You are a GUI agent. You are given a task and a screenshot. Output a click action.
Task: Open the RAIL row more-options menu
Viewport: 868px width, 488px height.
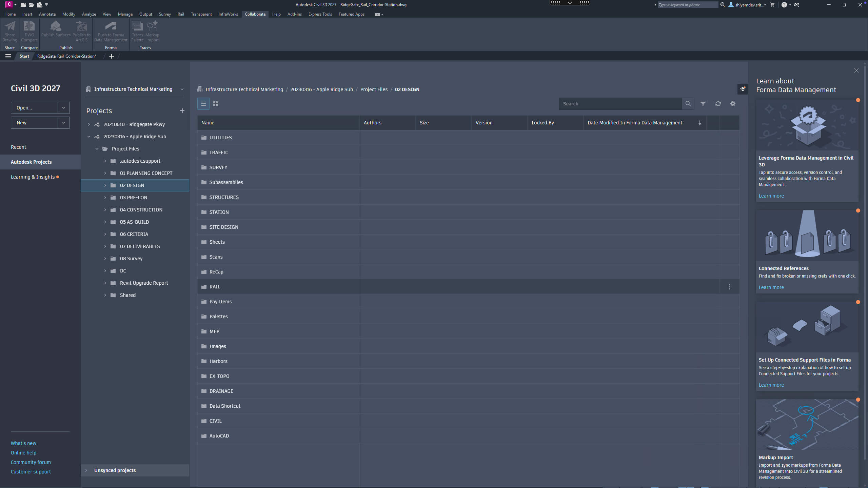tap(729, 287)
